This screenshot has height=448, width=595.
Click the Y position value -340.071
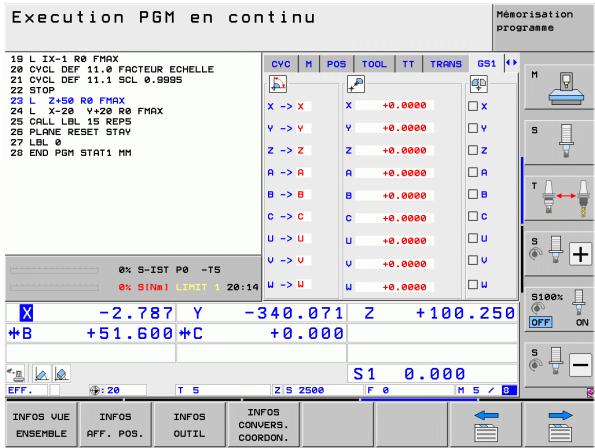coord(294,313)
